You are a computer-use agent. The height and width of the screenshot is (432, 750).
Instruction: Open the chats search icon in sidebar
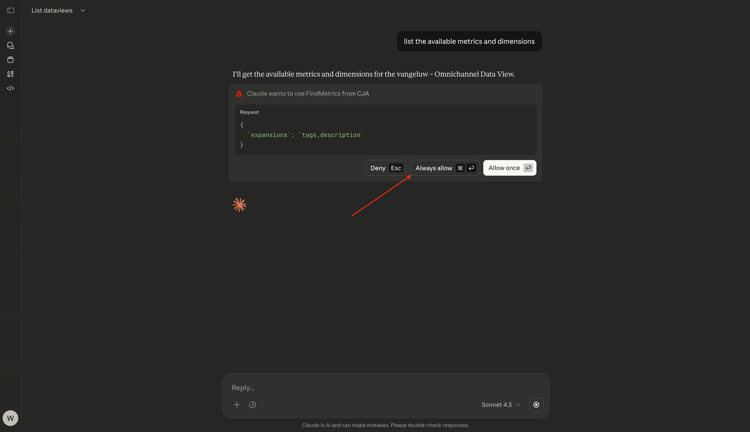(x=11, y=45)
